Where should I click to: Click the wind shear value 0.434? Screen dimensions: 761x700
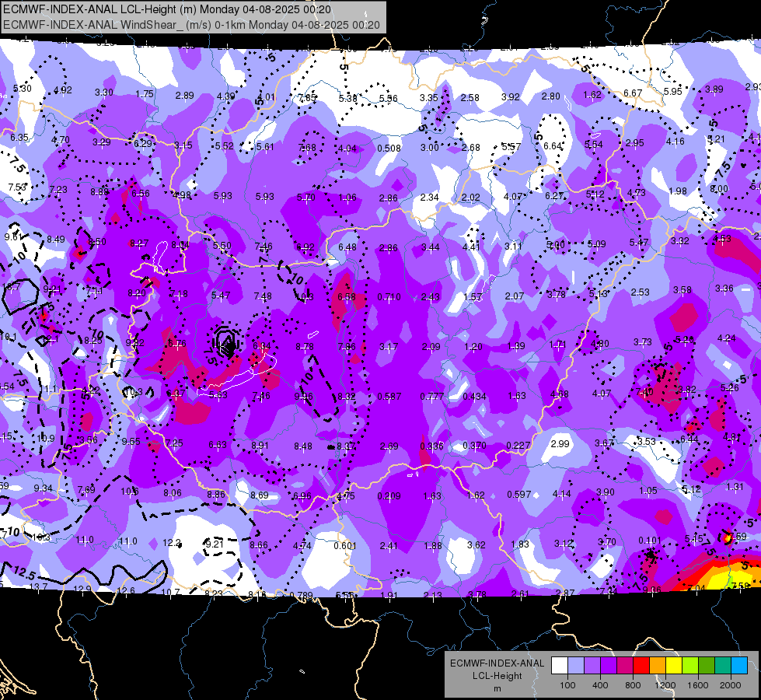point(474,397)
